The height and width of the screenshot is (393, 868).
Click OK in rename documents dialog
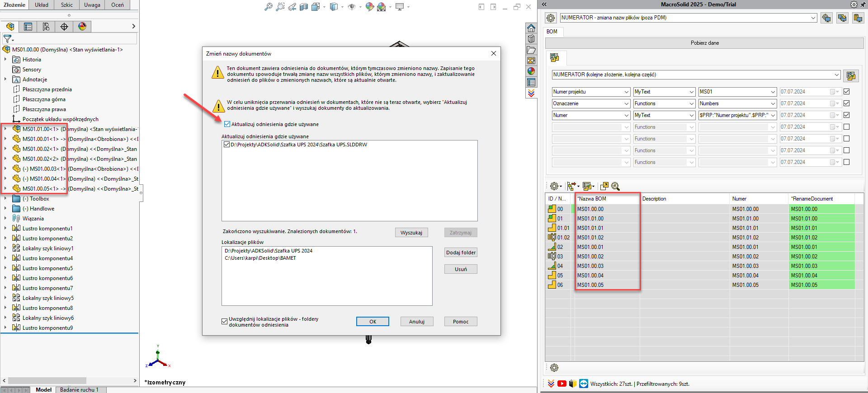click(x=373, y=322)
